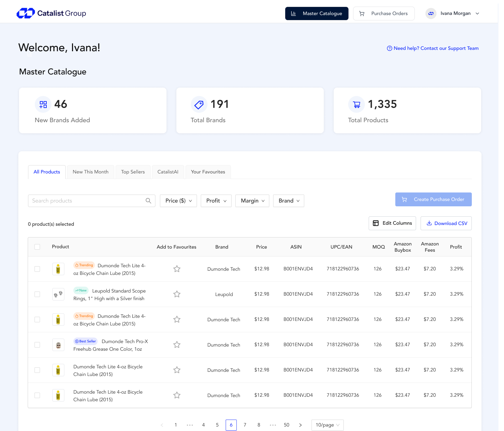Check the Dumonde Tech Pro-X Freehub row
The height and width of the screenshot is (431, 504).
coord(37,345)
